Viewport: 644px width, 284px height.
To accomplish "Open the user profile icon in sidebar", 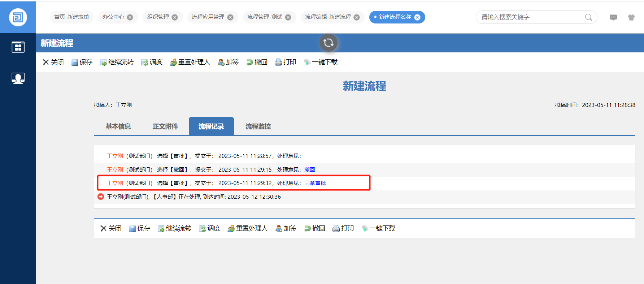I will point(18,78).
